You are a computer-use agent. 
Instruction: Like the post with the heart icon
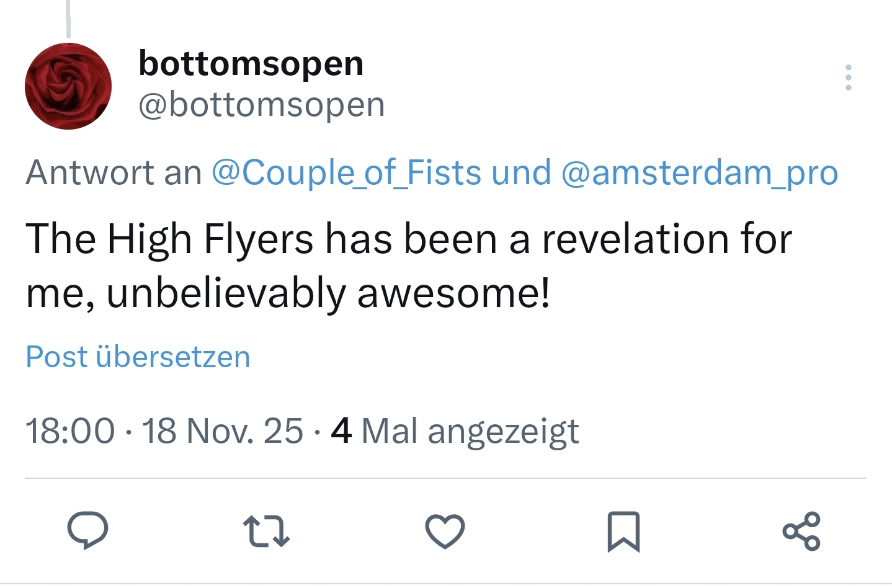click(445, 532)
